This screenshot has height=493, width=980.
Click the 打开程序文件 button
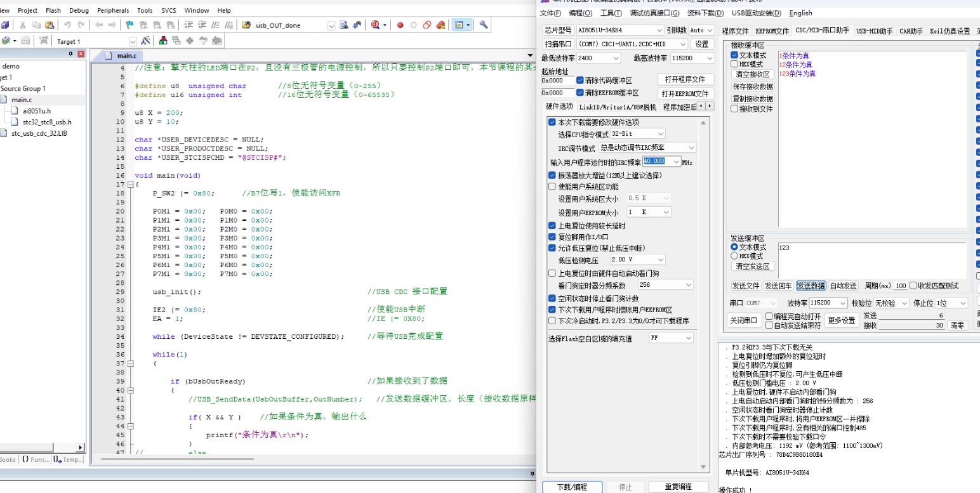tap(685, 79)
